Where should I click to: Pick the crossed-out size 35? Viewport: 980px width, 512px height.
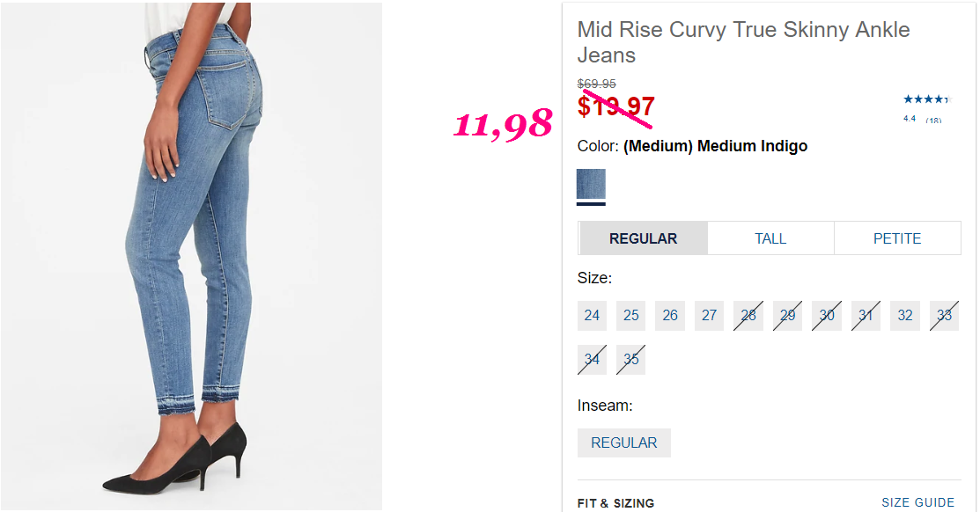tap(631, 360)
